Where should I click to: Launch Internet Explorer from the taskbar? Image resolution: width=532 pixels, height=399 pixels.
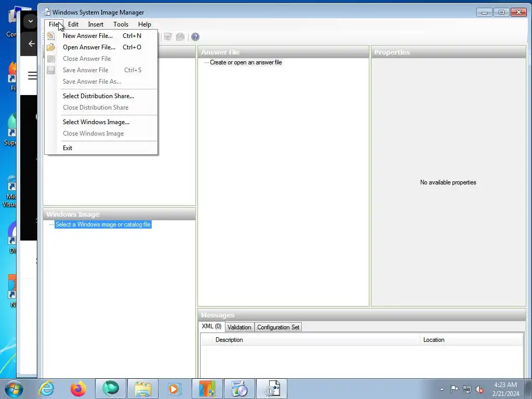46,389
